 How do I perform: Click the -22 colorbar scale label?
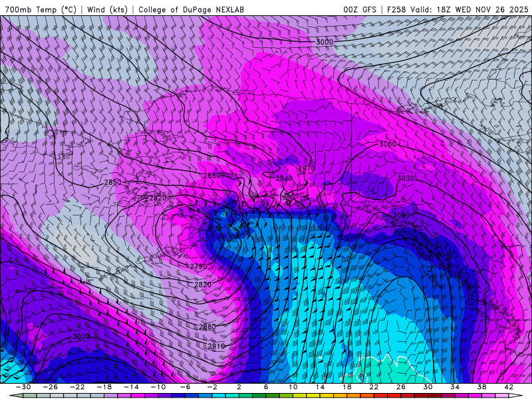point(77,387)
